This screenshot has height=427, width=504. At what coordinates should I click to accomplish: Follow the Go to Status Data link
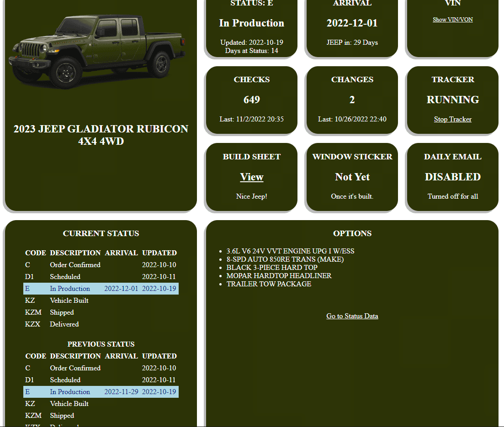tap(352, 316)
